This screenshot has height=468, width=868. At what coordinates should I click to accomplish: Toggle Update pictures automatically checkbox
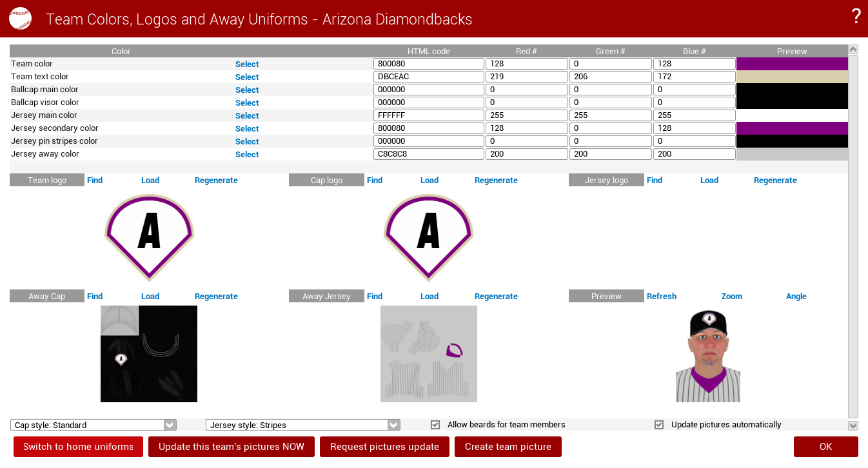(659, 425)
